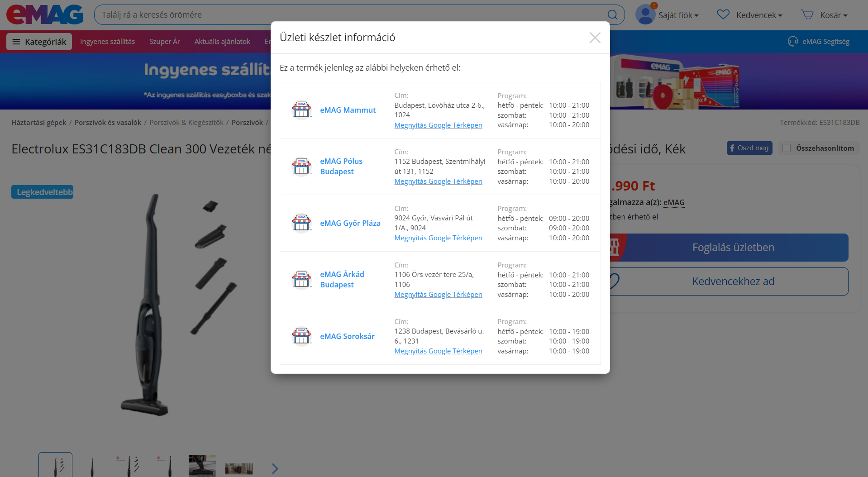Select the fourth vacuum thumbnail
The height and width of the screenshot is (477, 868).
166,466
